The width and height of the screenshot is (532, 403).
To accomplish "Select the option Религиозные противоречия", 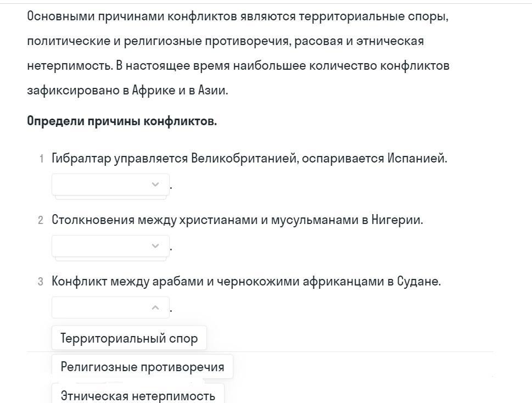I will pyautogui.click(x=142, y=367).
